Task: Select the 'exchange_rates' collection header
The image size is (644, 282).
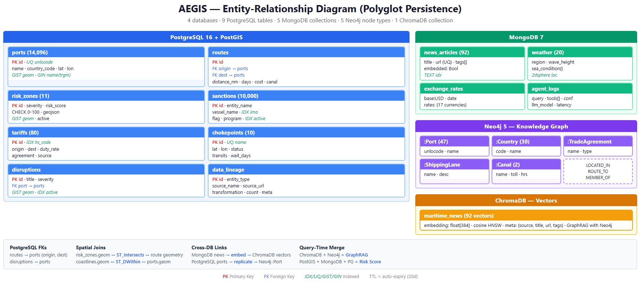Action: pyautogui.click(x=472, y=89)
